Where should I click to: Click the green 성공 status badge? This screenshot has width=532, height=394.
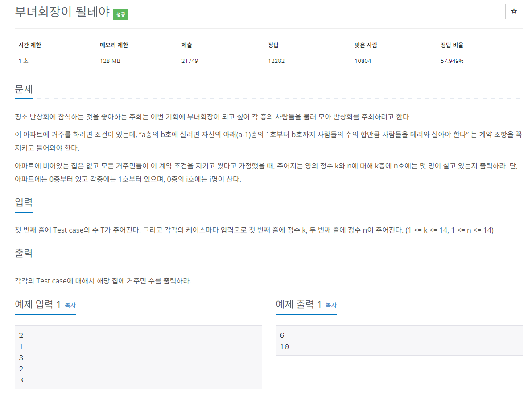click(x=121, y=14)
